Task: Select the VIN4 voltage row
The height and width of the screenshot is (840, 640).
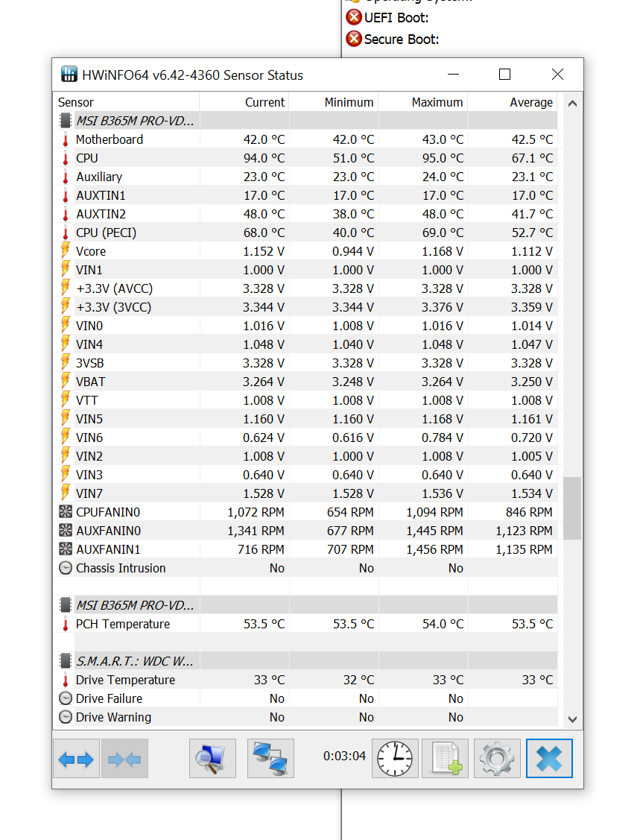Action: [x=305, y=344]
